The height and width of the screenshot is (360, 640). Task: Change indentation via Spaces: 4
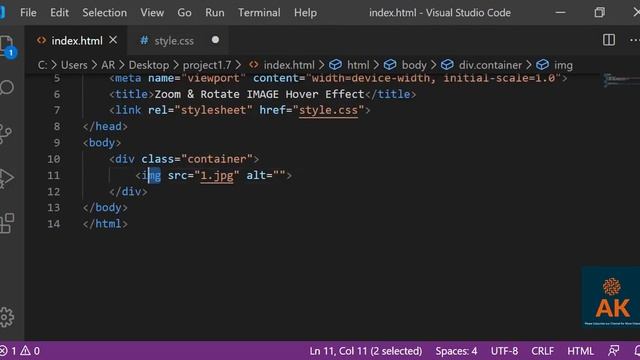(x=456, y=351)
